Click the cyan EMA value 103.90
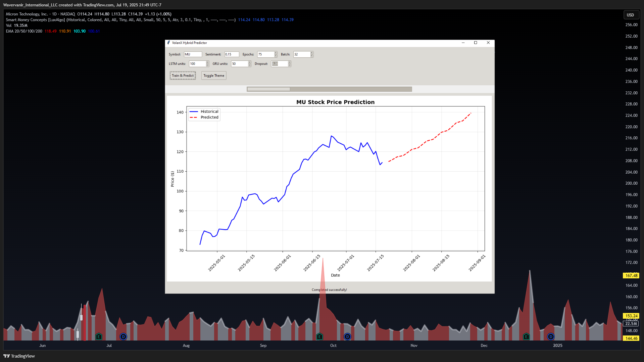644x362 pixels. pos(80,31)
